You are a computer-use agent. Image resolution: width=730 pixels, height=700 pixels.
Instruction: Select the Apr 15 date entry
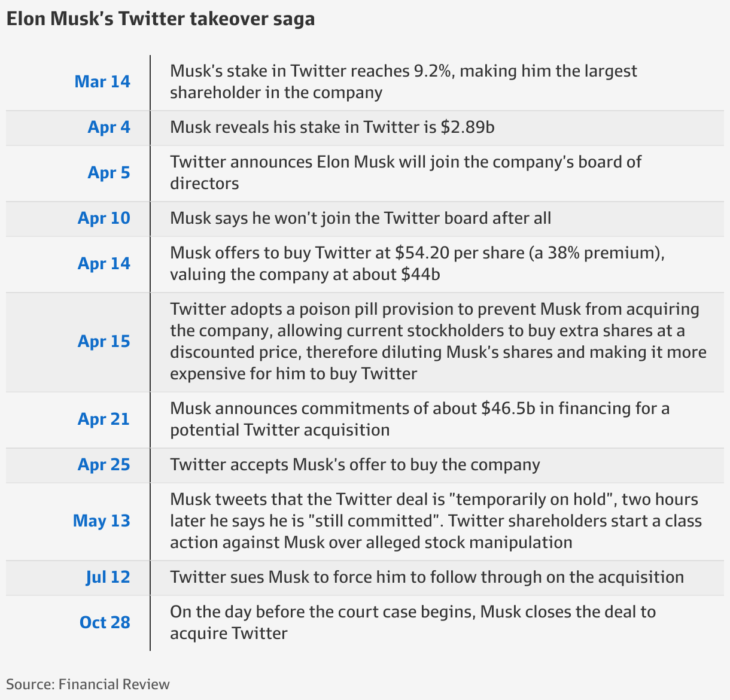pyautogui.click(x=104, y=341)
